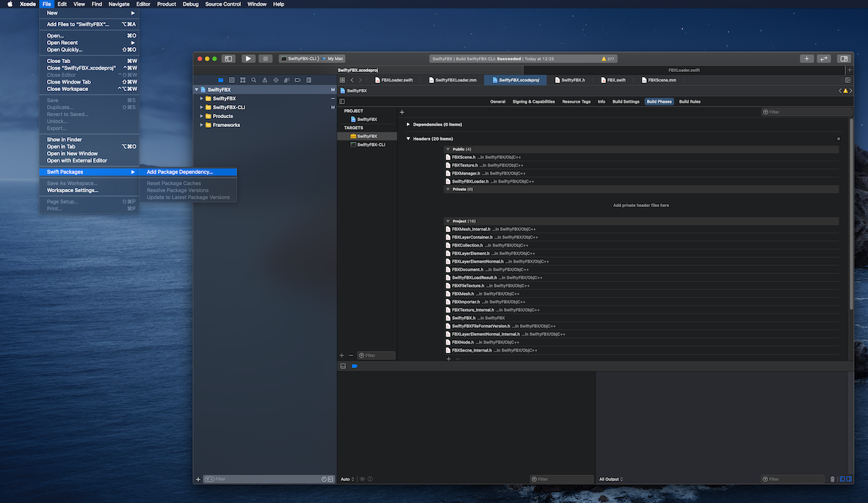Screen dimensions: 868x503
Task: Open the Source Control navigator icon
Action: click(231, 80)
